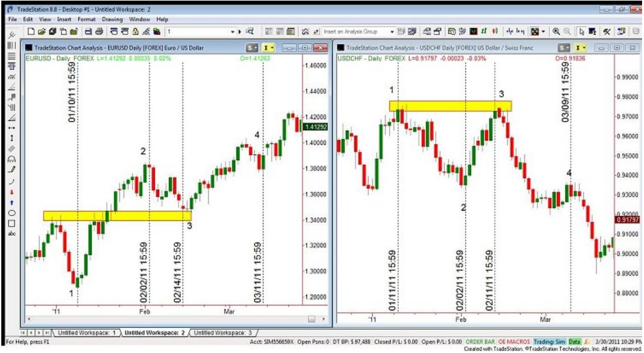Screen dimensions: 644x353
Task: Click the Print toolbar icon
Action: click(x=99, y=31)
